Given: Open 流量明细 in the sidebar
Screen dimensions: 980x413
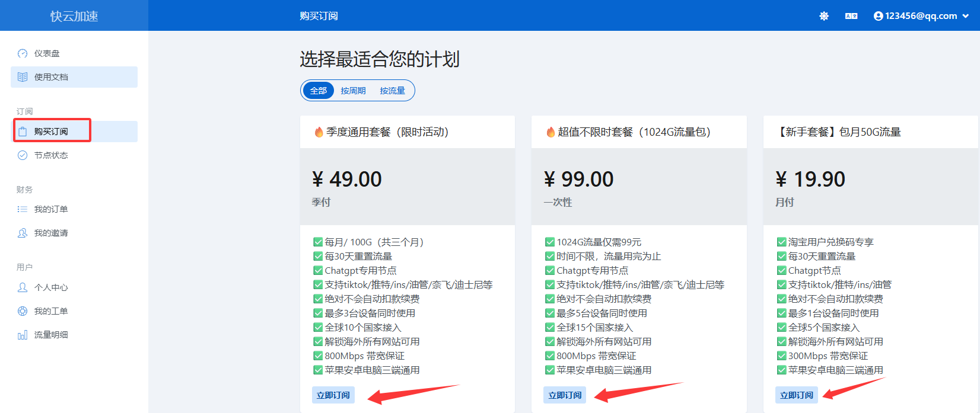Looking at the screenshot, I should 74,335.
